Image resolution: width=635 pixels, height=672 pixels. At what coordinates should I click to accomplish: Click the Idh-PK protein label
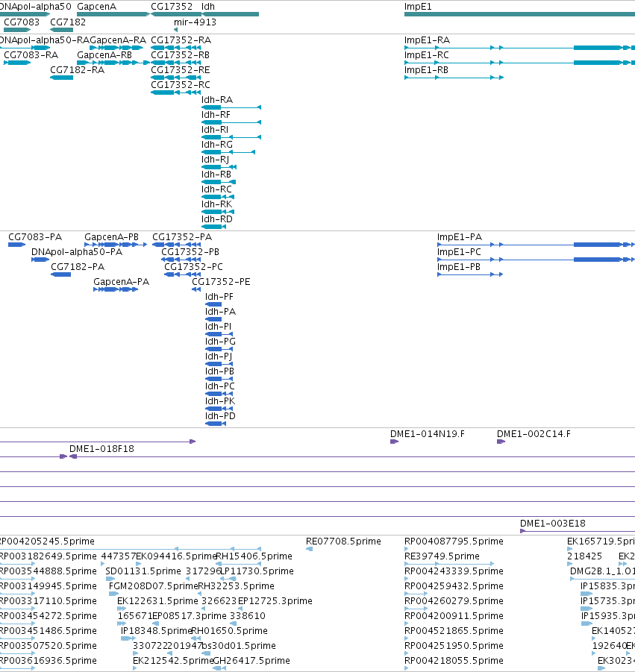tap(220, 401)
